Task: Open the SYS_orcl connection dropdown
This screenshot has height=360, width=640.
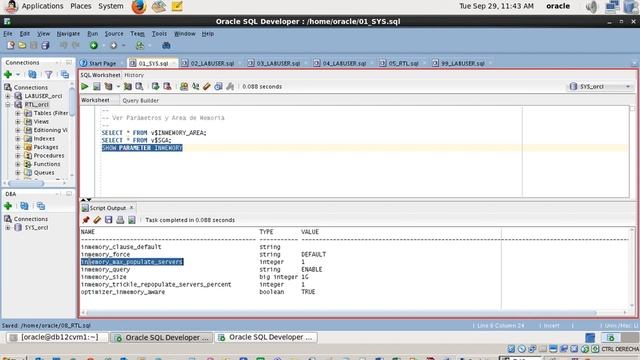Action: tap(601, 87)
